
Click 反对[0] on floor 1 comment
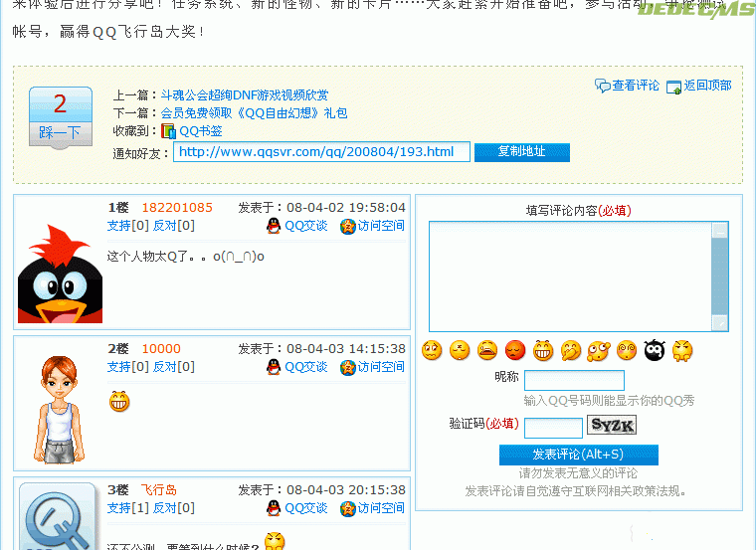[173, 226]
